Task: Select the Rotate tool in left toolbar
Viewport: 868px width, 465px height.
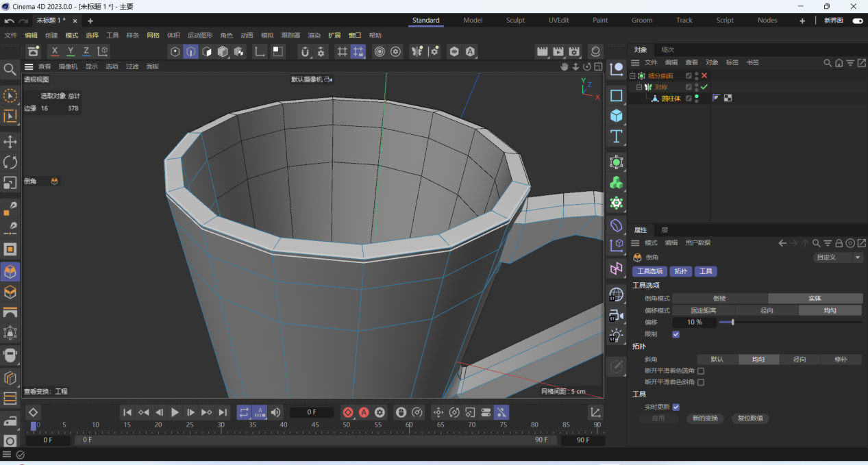Action: pos(10,162)
